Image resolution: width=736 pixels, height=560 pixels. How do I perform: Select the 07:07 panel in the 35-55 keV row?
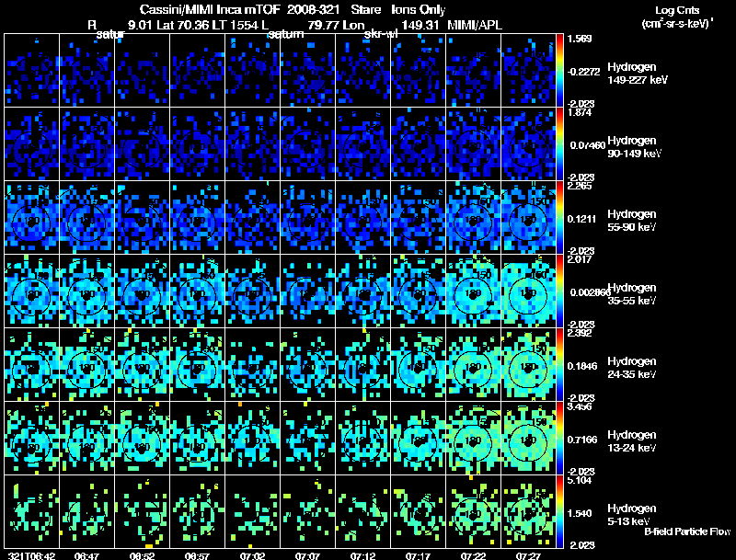point(307,291)
